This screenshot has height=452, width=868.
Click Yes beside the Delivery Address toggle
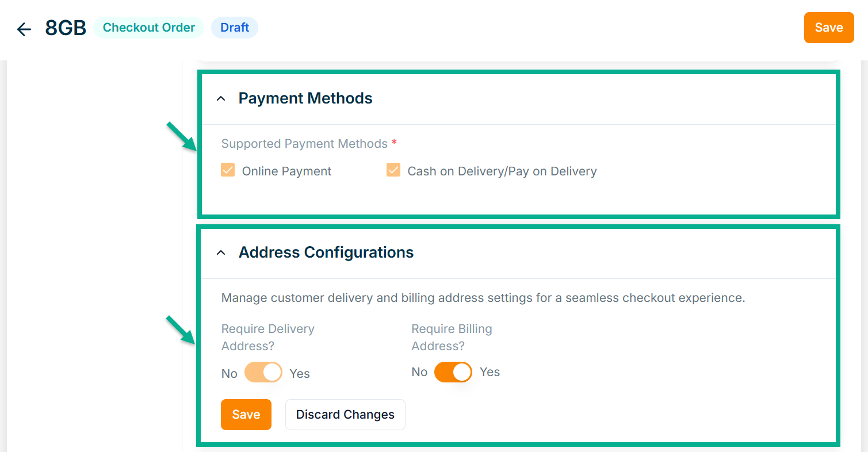coord(300,374)
